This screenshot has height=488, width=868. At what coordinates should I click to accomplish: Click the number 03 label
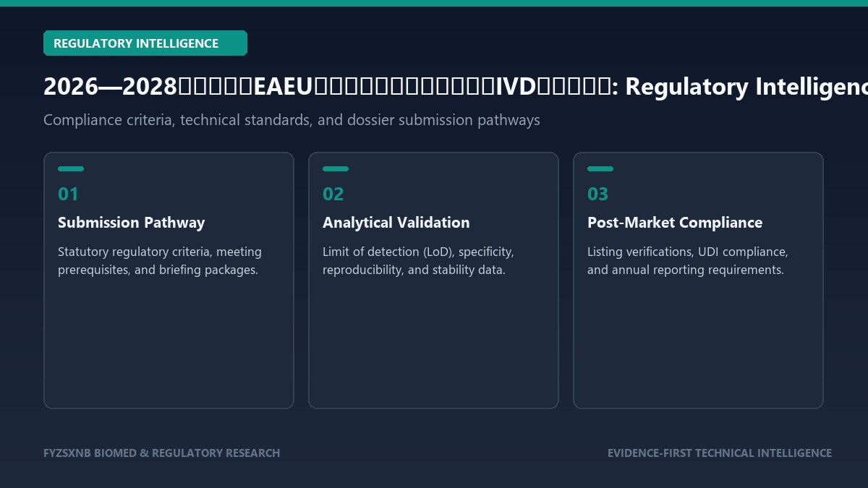(598, 194)
